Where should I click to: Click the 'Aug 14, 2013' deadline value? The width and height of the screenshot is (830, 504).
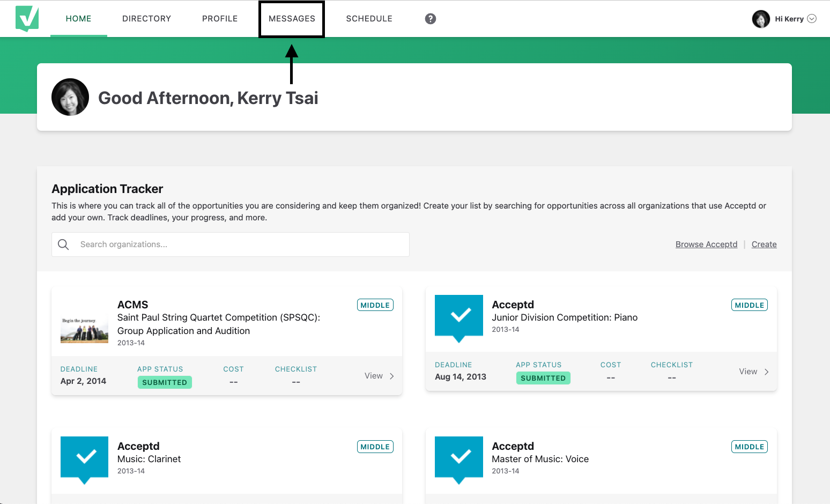click(461, 377)
